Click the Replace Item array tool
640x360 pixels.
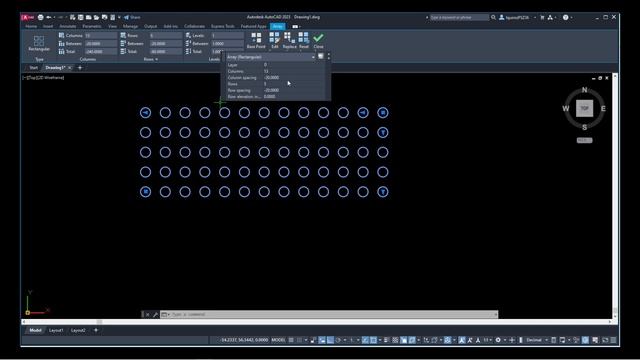(x=289, y=40)
